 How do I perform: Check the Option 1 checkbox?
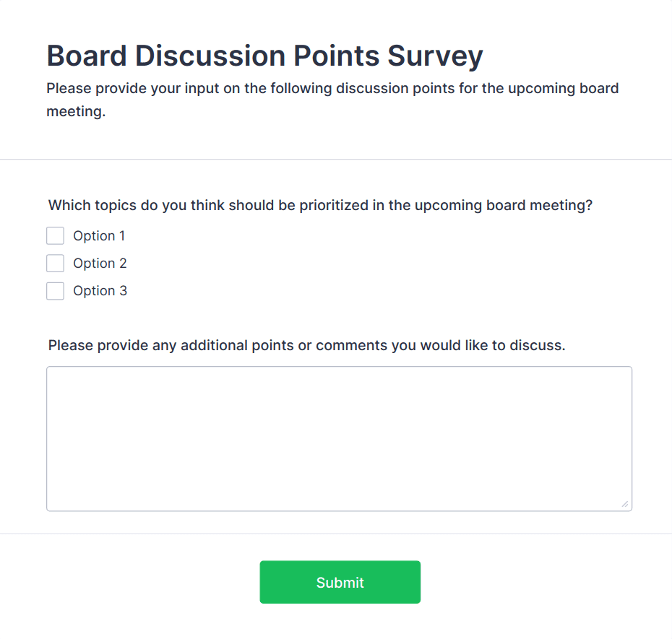pyautogui.click(x=56, y=236)
